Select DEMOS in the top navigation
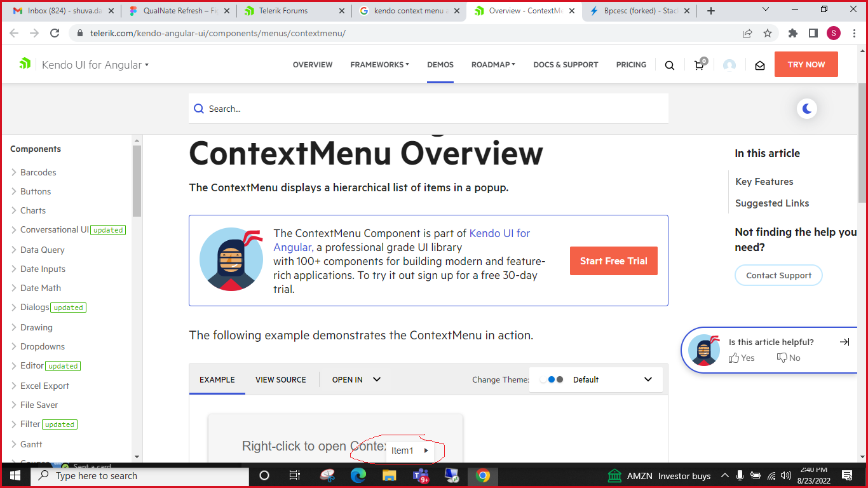This screenshot has width=868, height=488. coord(440,65)
